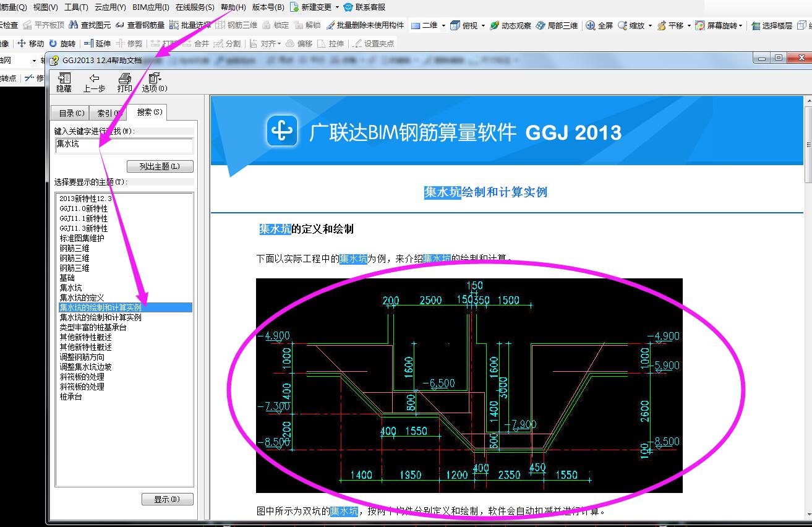The width and height of the screenshot is (812, 527).
Task: Click 局部三维 partial 3D tool
Action: point(557,25)
